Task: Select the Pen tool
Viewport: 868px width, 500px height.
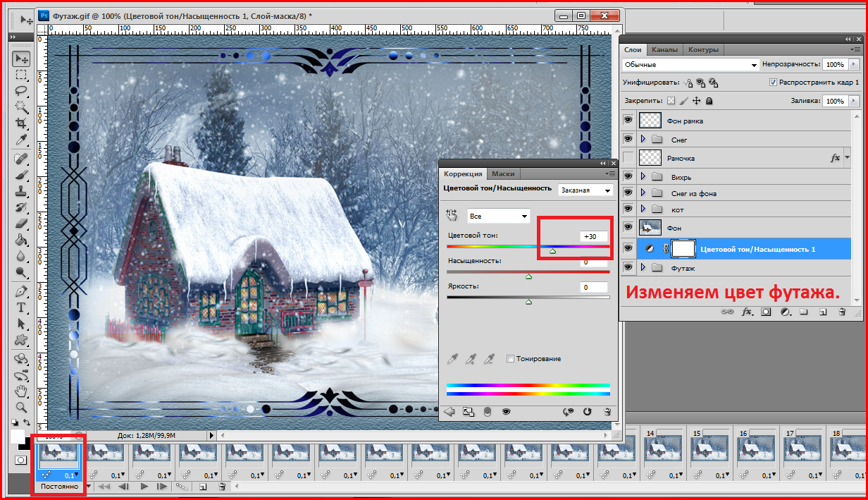Action: pyautogui.click(x=22, y=291)
